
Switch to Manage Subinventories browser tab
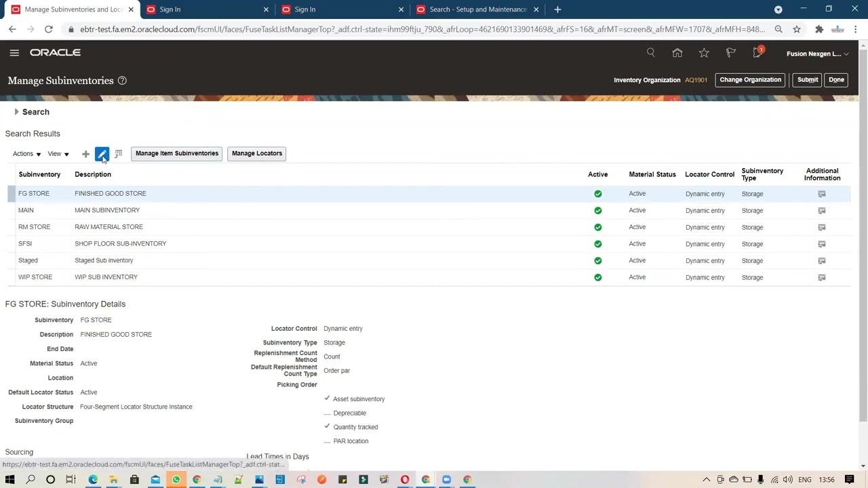pos(73,9)
